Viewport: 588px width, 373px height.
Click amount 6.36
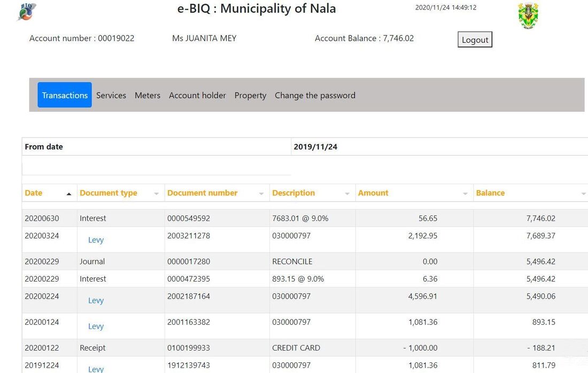tap(430, 279)
